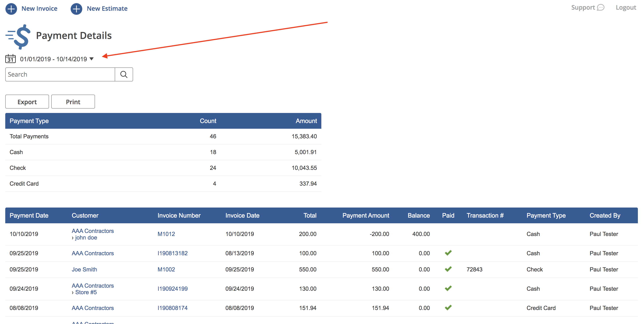Image resolution: width=644 pixels, height=324 pixels.
Task: Sort by the Payment Amount column header
Action: [x=366, y=215]
